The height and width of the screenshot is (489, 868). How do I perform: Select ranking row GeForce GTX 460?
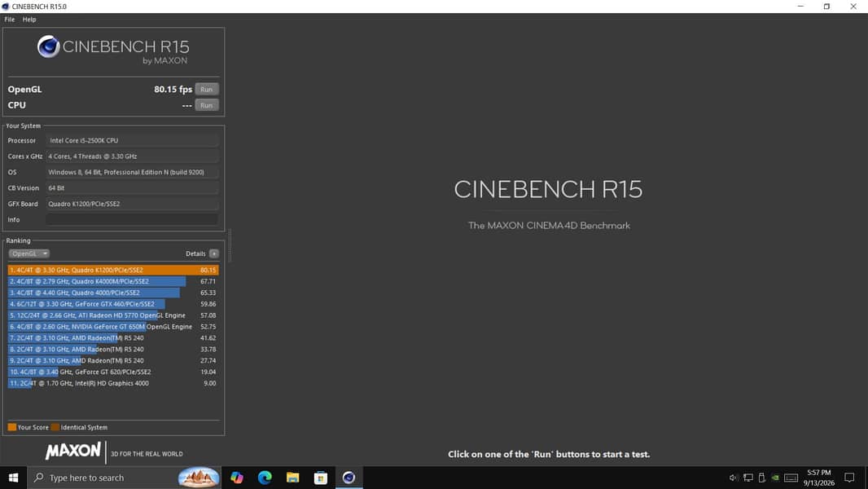click(113, 304)
